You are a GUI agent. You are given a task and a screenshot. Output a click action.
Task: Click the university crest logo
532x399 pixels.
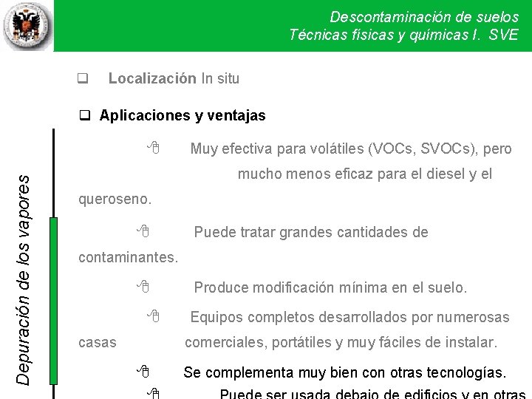(27, 26)
